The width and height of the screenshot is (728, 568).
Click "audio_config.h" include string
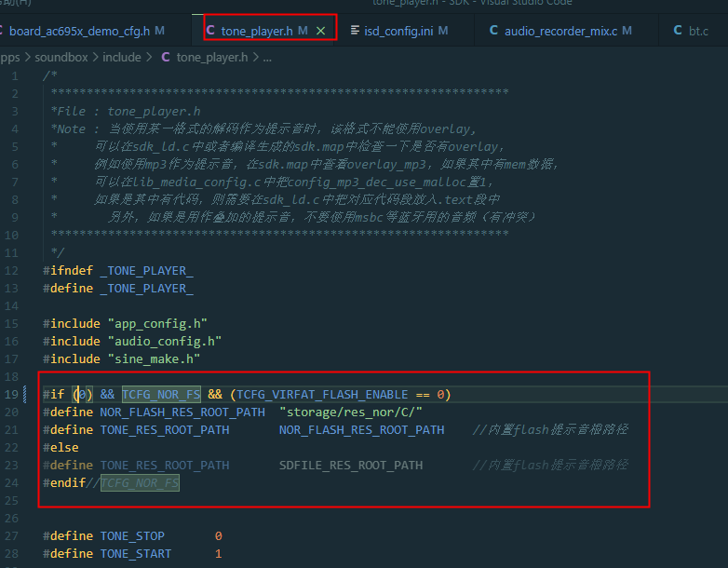(x=165, y=341)
